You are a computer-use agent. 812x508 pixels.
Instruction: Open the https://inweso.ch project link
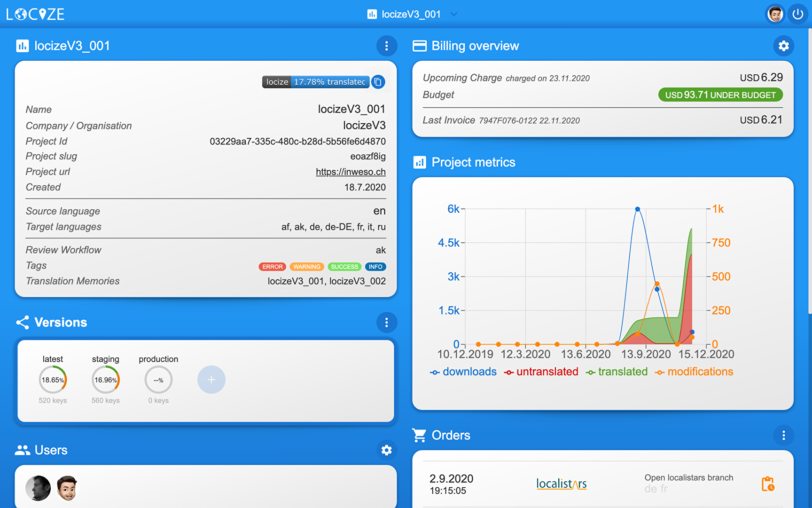pyautogui.click(x=351, y=172)
